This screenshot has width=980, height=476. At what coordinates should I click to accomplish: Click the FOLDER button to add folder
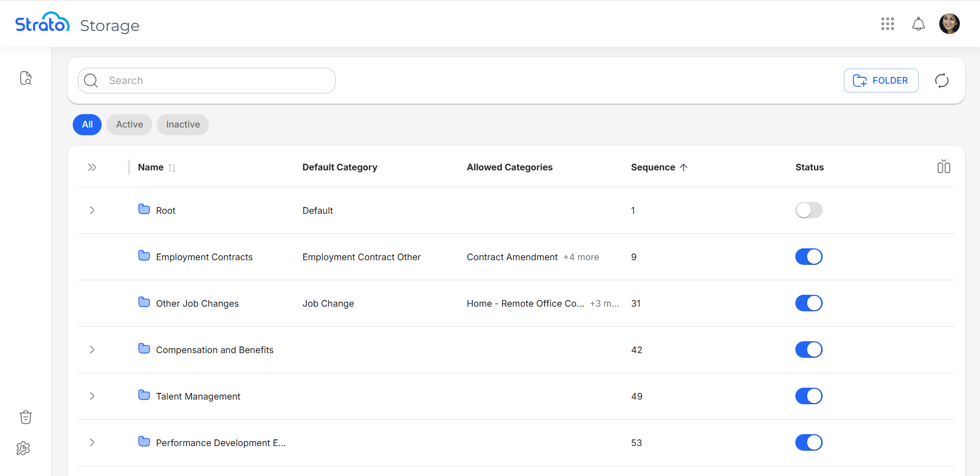point(880,81)
